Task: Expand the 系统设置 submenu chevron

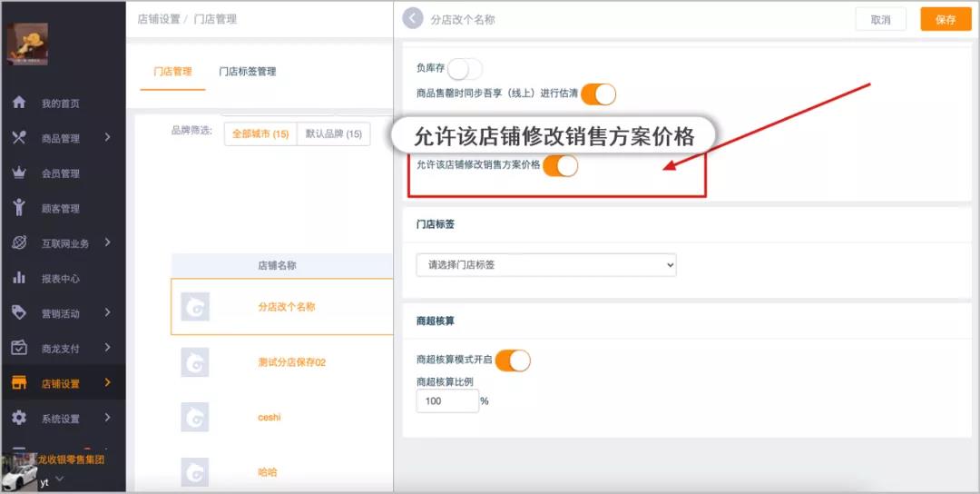Action: point(107,417)
